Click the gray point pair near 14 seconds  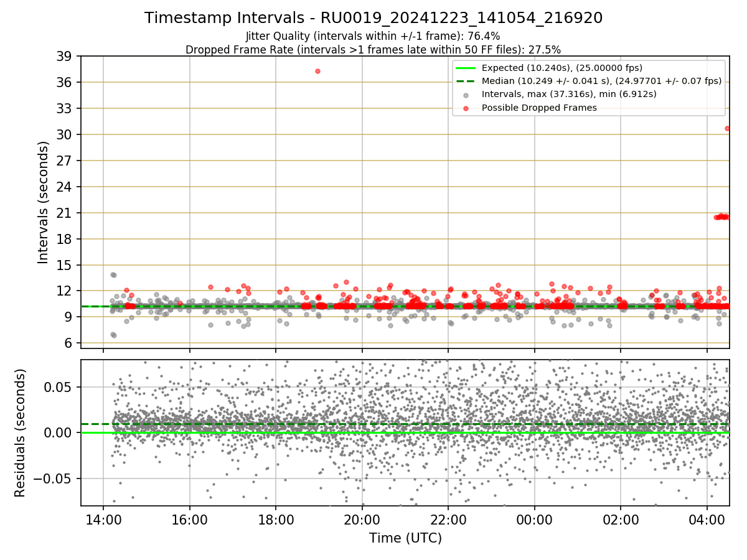coord(113,275)
